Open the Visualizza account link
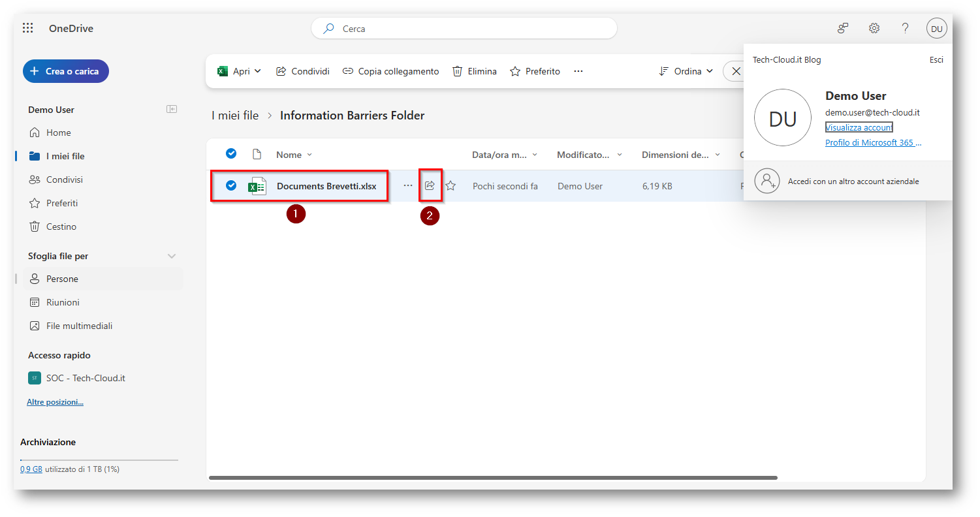This screenshot has height=517, width=980. (859, 127)
